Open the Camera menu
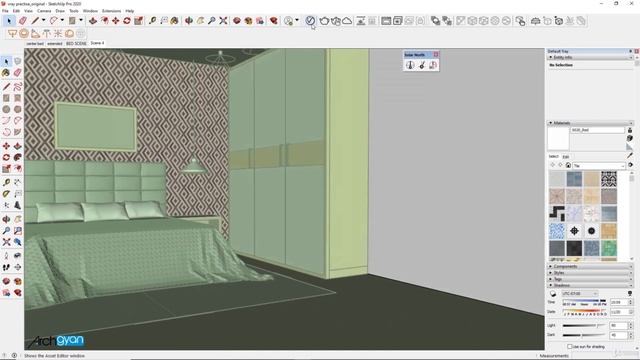The image size is (640, 360). [x=44, y=11]
